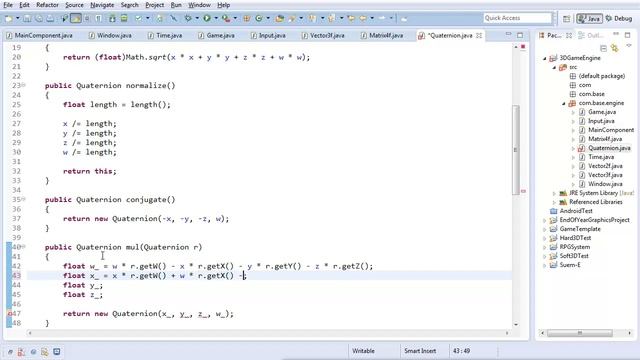Click the Run External Tools icon
The image size is (640, 360).
[x=225, y=18]
